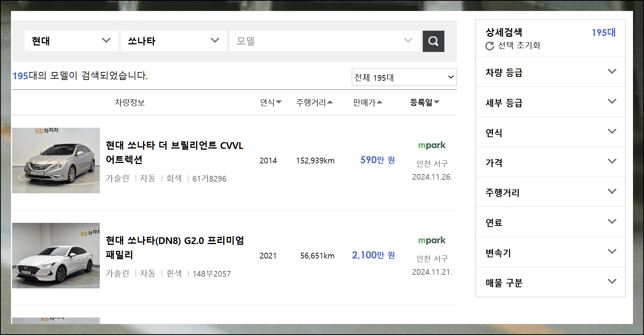The height and width of the screenshot is (335, 644).
Task: Open 현대 쏘나타 더 브릴리언트 CVVL listing
Action: click(x=175, y=152)
